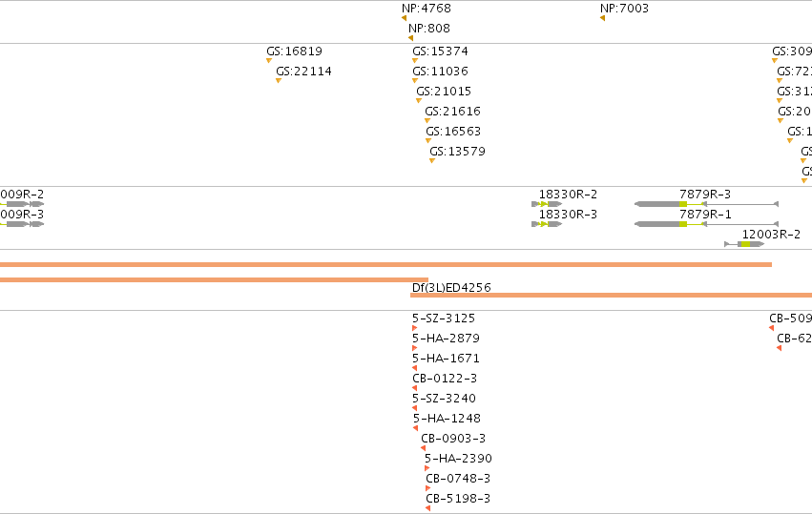Image resolution: width=812 pixels, height=514 pixels.
Task: Select the 7879R-1 transcript label
Action: pyautogui.click(x=705, y=215)
